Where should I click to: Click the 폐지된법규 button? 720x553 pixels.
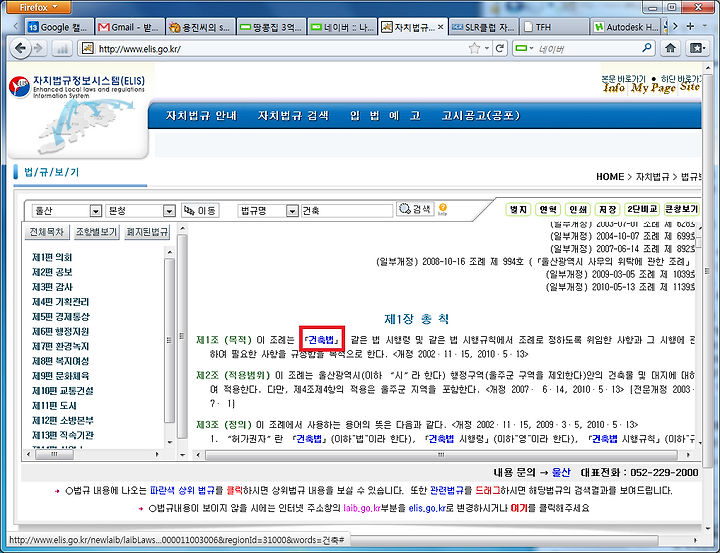point(147,232)
